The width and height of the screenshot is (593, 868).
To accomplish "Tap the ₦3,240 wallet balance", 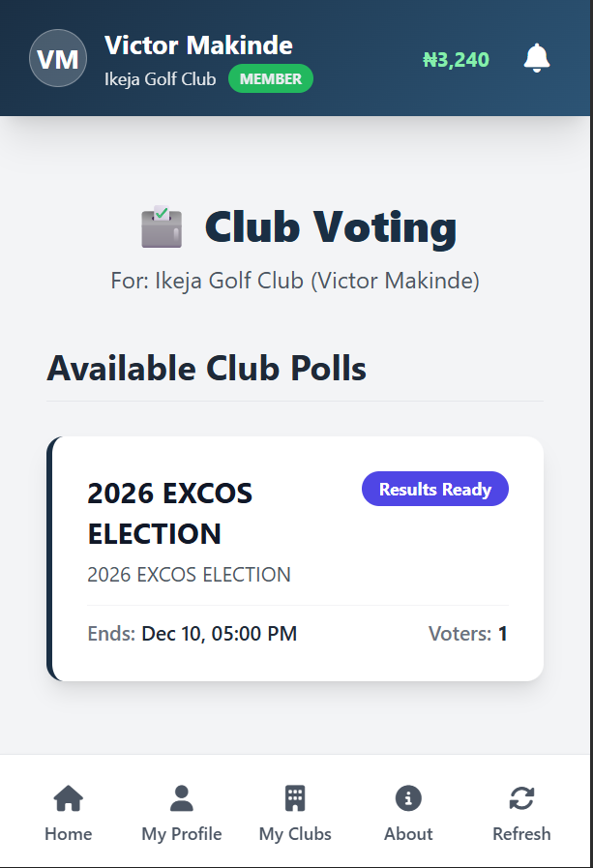I will [x=456, y=60].
